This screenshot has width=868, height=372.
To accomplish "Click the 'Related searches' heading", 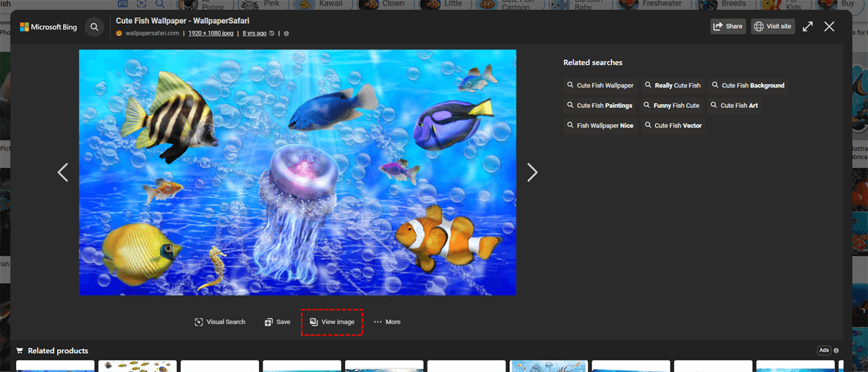I will (593, 63).
